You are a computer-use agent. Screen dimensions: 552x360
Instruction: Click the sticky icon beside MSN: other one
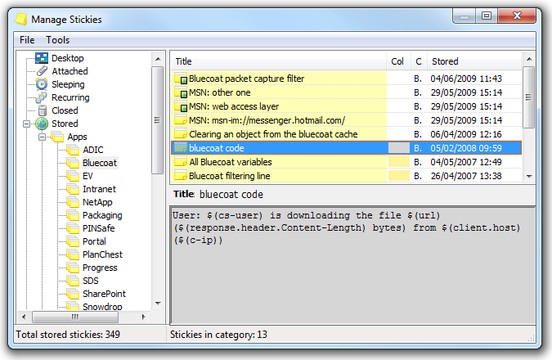(181, 93)
